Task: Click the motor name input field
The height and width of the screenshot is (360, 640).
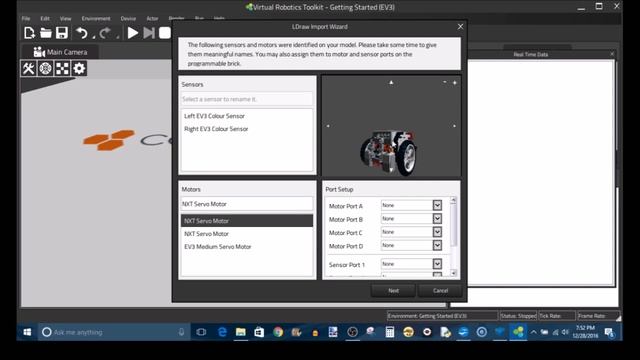Action: (247, 204)
